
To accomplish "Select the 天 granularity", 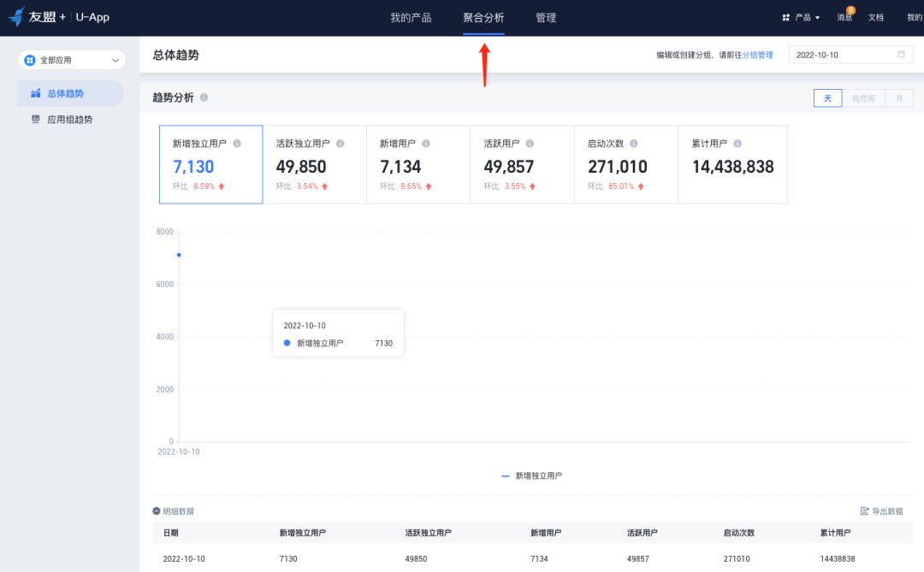I will (x=827, y=98).
